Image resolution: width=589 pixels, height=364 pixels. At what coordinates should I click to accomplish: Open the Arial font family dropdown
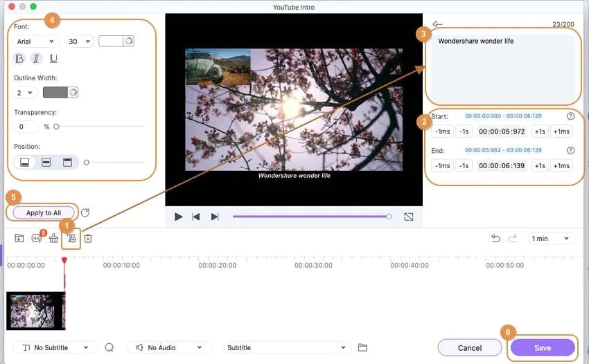36,42
